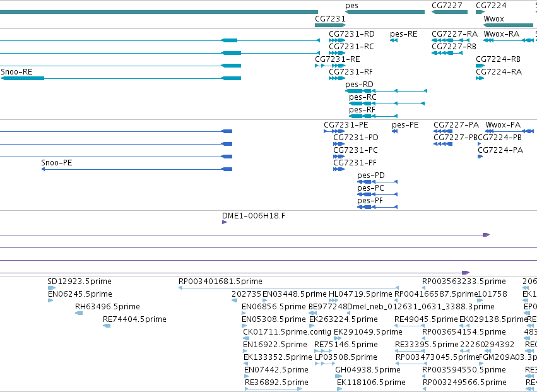Select transcript label CG7231-RF
The width and height of the screenshot is (537, 392).
pos(351,72)
